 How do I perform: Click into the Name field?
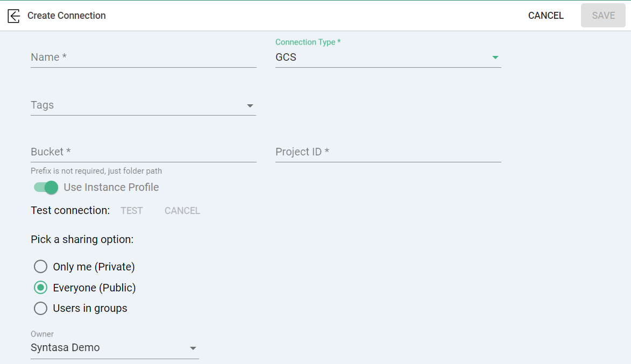coord(143,58)
